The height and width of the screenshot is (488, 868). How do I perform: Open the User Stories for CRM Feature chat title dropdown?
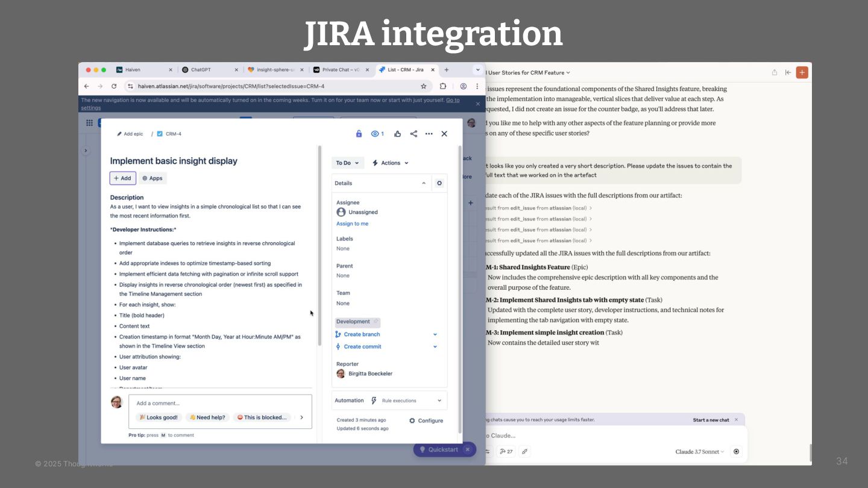(529, 72)
